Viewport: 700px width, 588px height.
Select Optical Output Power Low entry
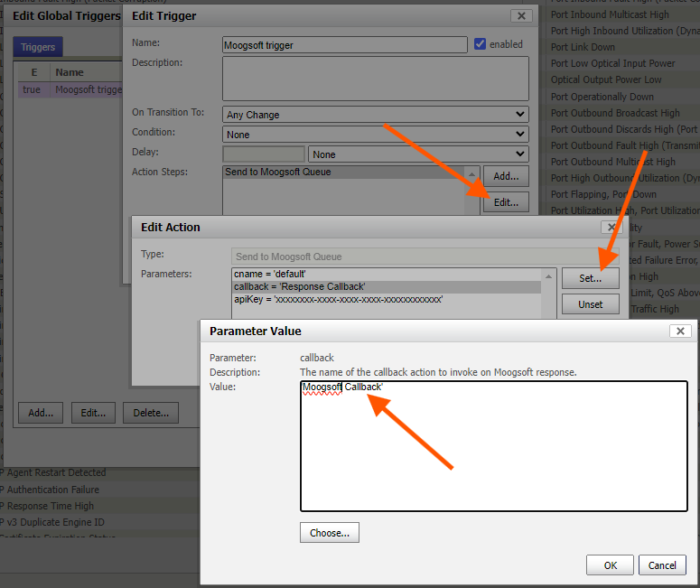point(606,79)
